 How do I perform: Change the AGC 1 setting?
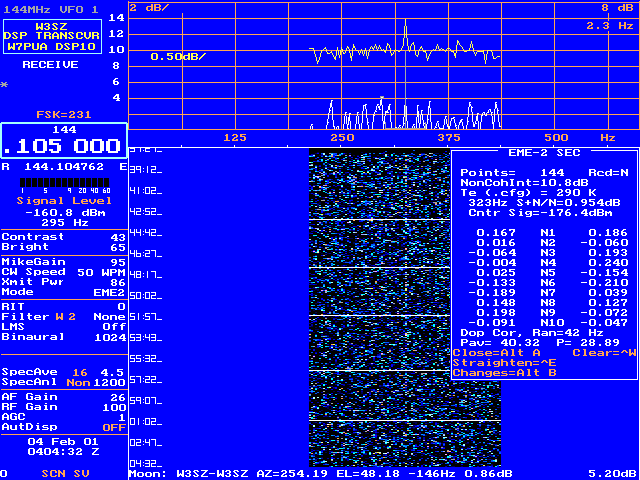pyautogui.click(x=64, y=417)
